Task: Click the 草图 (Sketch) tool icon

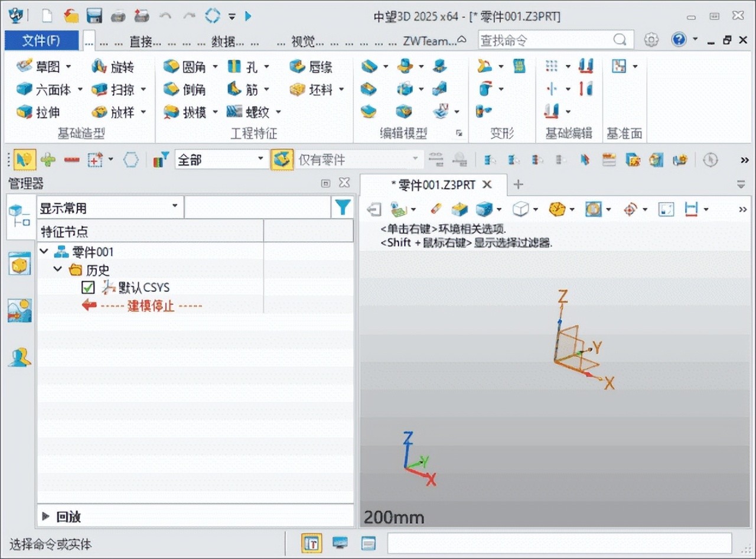Action: pyautogui.click(x=24, y=66)
